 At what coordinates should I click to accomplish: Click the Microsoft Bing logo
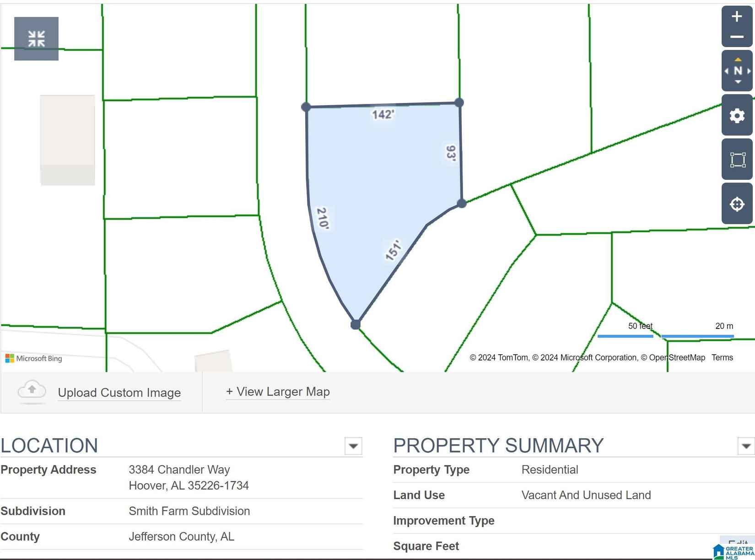(x=33, y=358)
